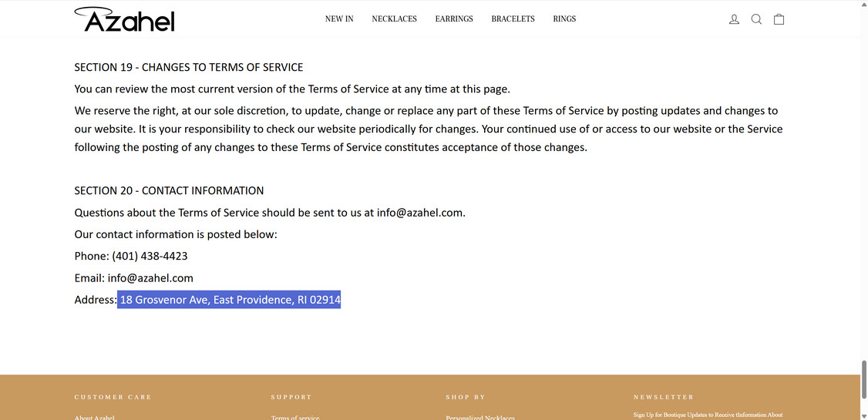Open the NECKLACES menu

(x=394, y=18)
